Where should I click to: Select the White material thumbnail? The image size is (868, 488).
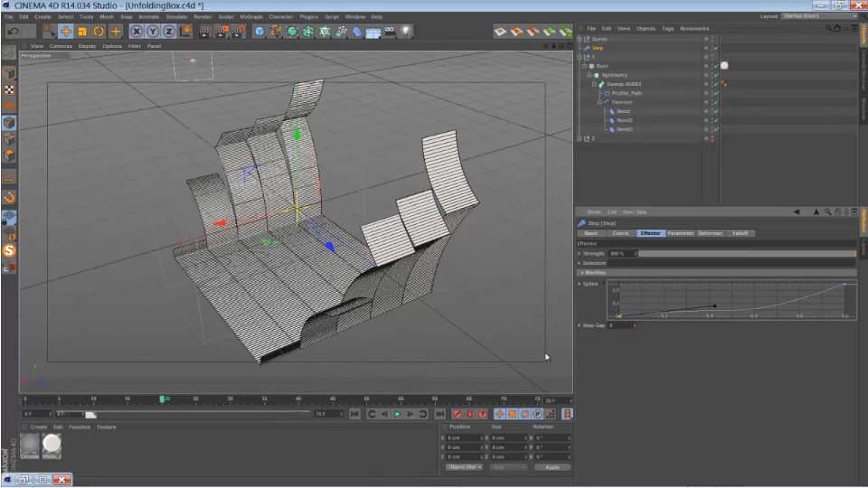click(52, 443)
